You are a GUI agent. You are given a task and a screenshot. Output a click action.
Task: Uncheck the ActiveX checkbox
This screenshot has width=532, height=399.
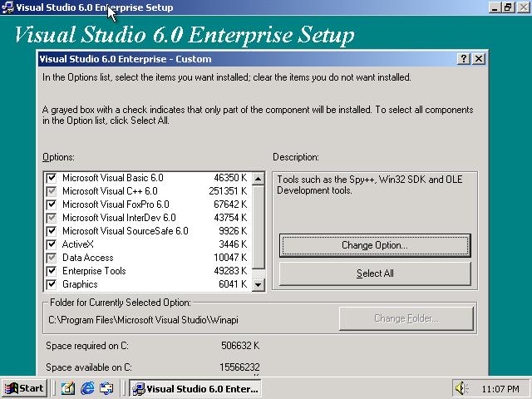click(x=52, y=244)
